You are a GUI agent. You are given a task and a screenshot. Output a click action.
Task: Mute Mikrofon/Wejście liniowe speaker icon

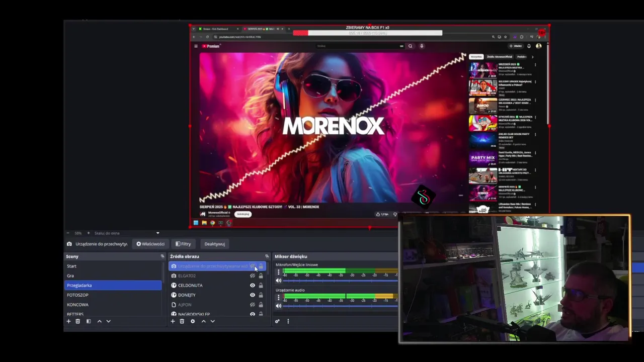coord(279,281)
